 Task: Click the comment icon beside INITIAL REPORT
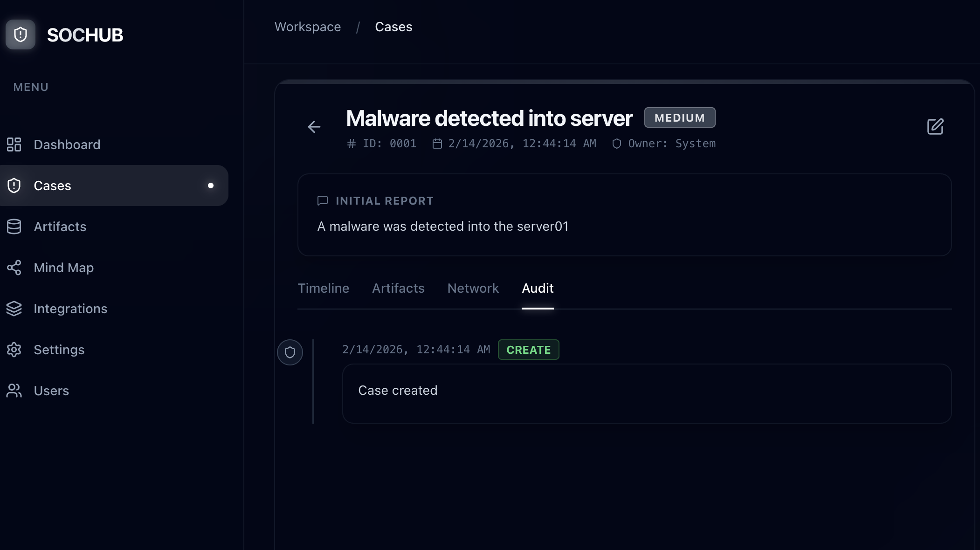tap(322, 200)
